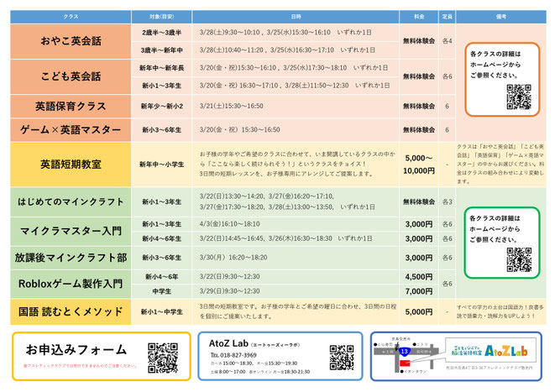The width and height of the screenshot is (555, 392).
Task: Click the 料金 column header
Action: (418, 16)
